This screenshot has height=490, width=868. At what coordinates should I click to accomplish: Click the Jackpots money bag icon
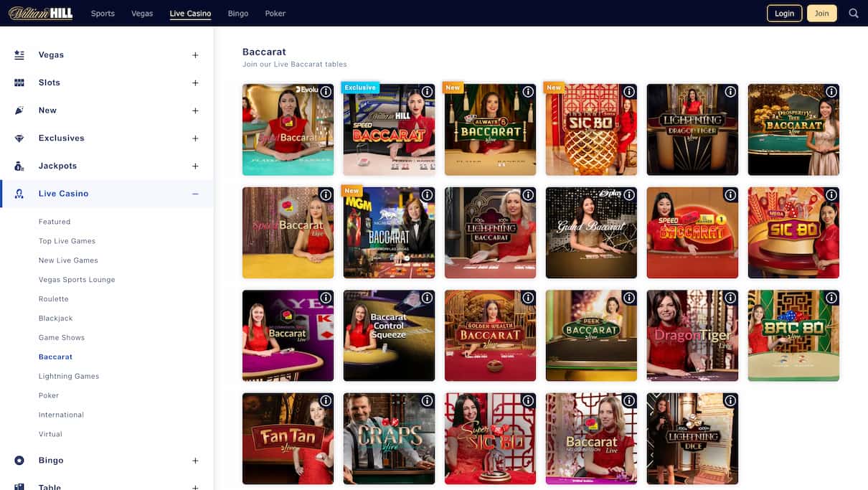point(19,166)
